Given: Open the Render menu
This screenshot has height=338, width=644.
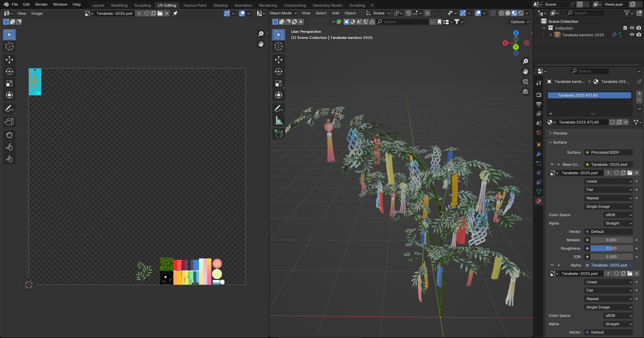Looking at the screenshot, I should click(41, 4).
